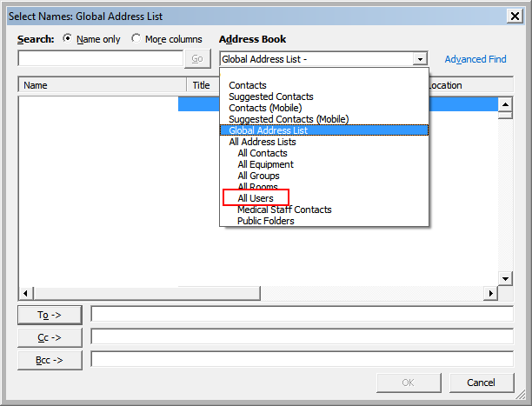This screenshot has height=406, width=532.
Task: Choose Contacts from the address book list
Action: (x=248, y=85)
